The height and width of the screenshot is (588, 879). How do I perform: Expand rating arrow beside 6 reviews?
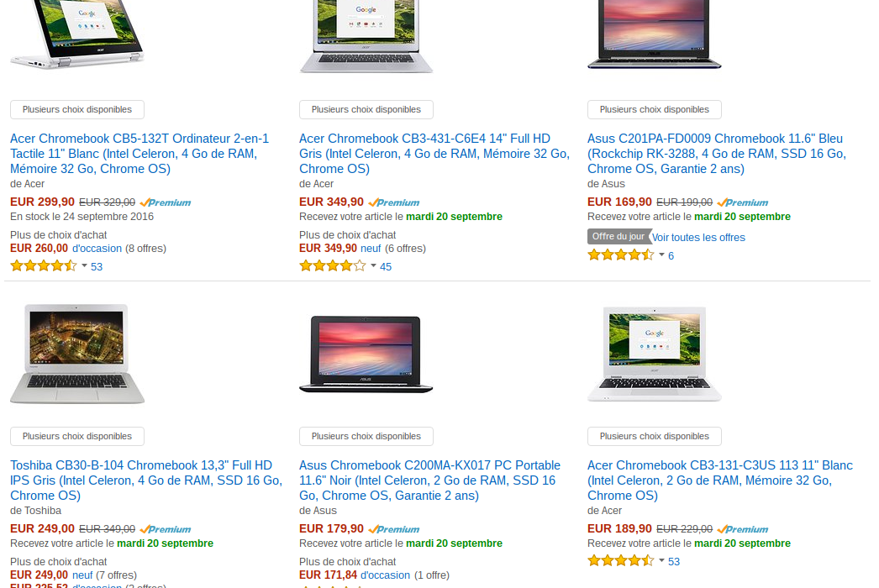point(661,255)
